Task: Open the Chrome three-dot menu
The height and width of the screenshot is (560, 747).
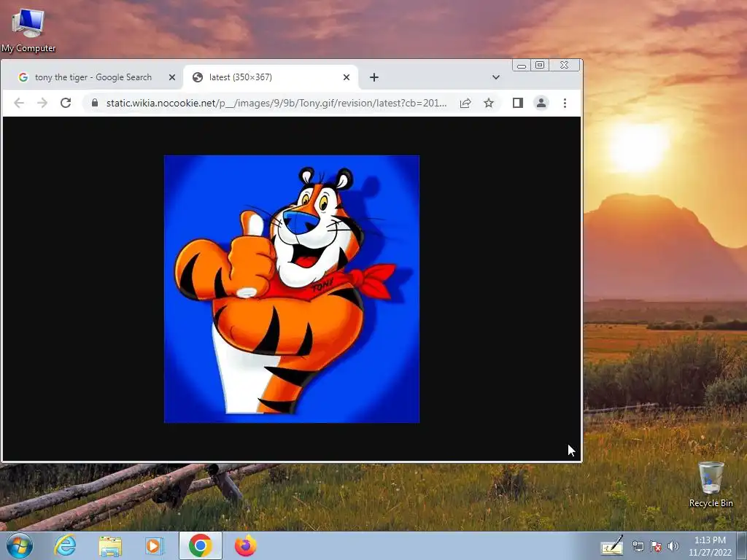Action: pyautogui.click(x=565, y=103)
